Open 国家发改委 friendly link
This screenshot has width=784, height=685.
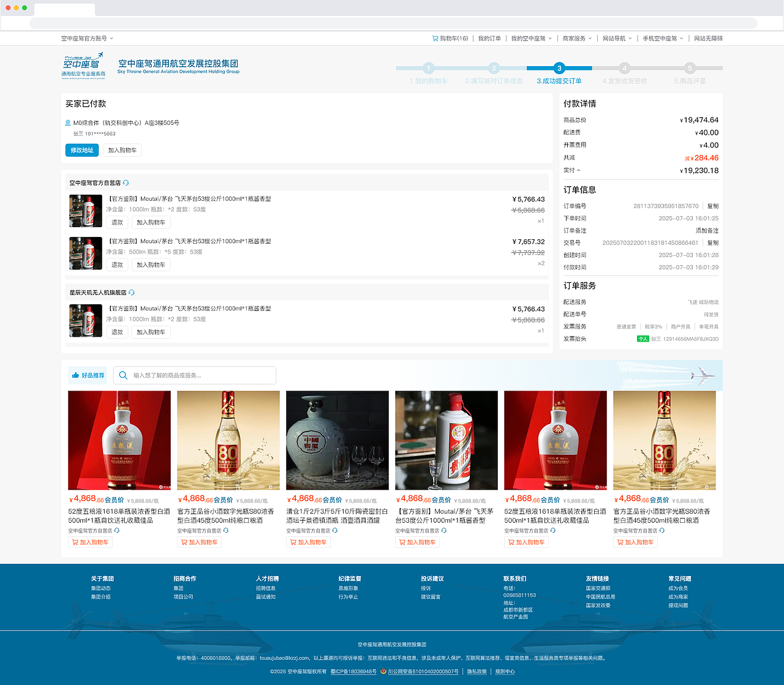coord(598,605)
